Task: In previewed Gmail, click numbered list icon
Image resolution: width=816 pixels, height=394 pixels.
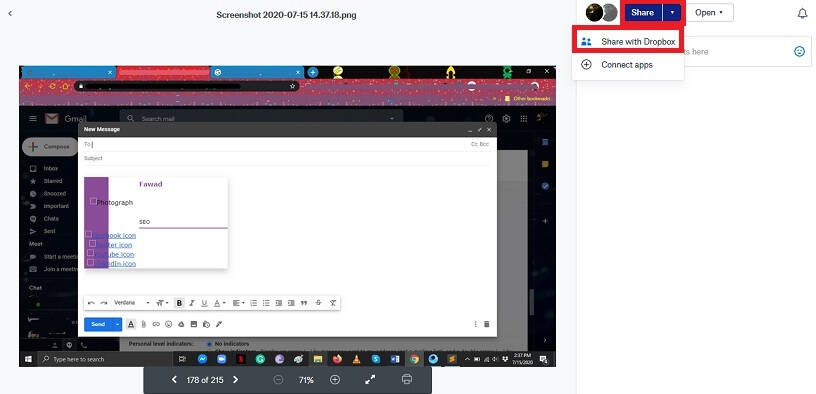Action: (x=253, y=303)
